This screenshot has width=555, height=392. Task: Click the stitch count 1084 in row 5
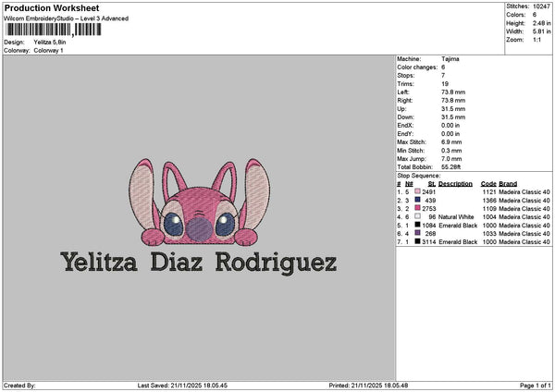click(428, 226)
